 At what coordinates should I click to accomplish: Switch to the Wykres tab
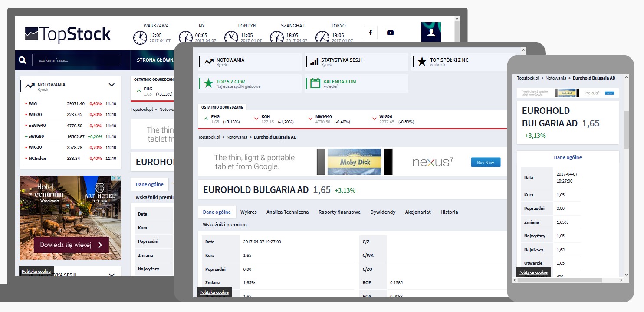point(249,212)
